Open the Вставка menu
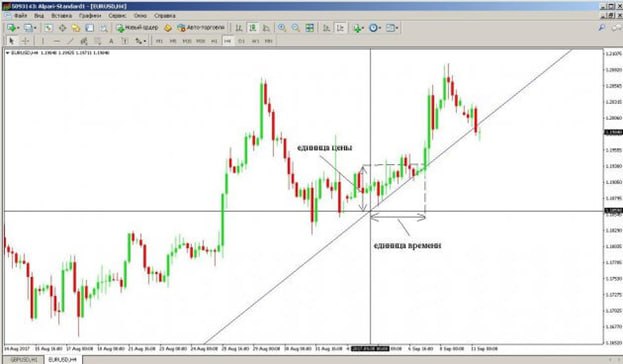The height and width of the screenshot is (364, 623). 62,16
